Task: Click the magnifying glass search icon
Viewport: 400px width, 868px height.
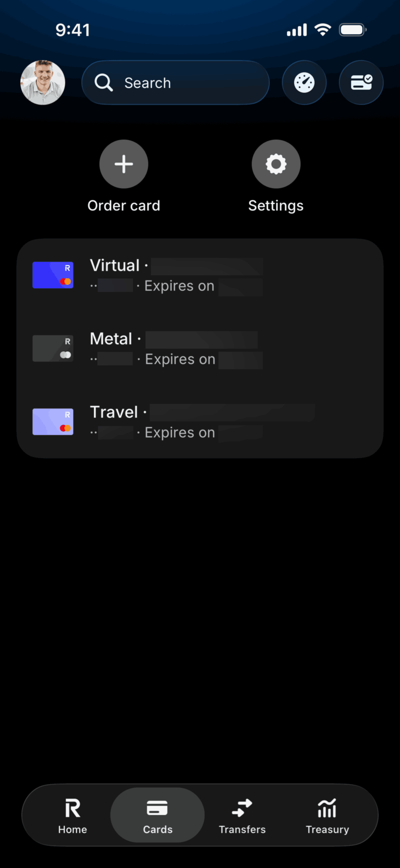Action: [x=103, y=83]
